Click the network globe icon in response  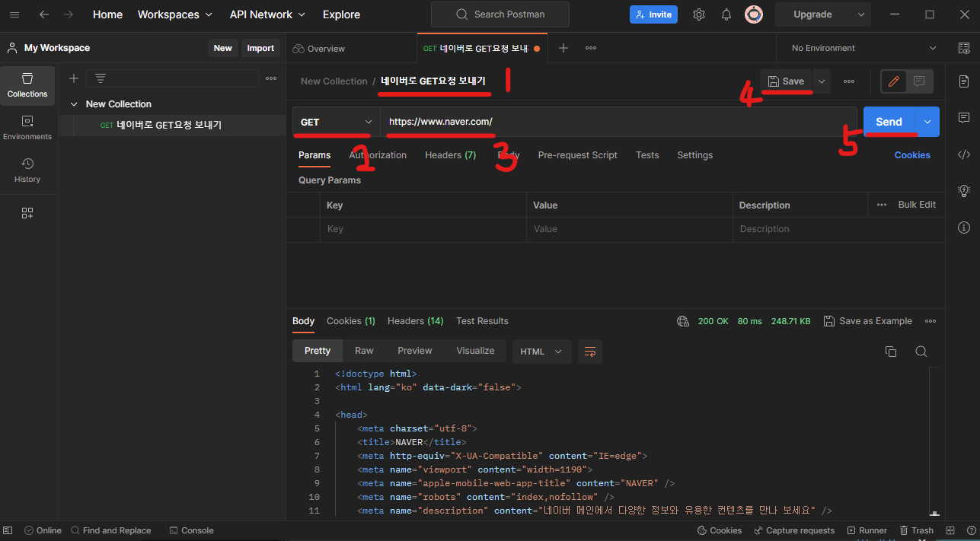click(683, 321)
